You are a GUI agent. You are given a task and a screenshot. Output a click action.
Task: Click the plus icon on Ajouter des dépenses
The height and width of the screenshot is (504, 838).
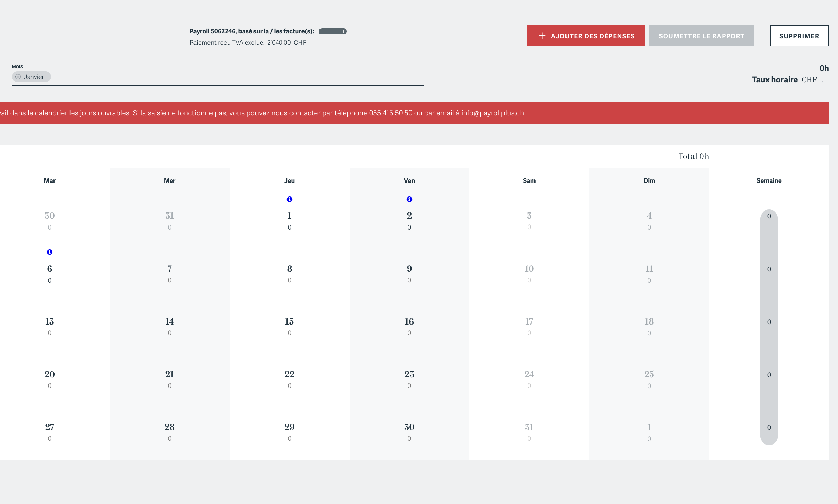tap(542, 36)
